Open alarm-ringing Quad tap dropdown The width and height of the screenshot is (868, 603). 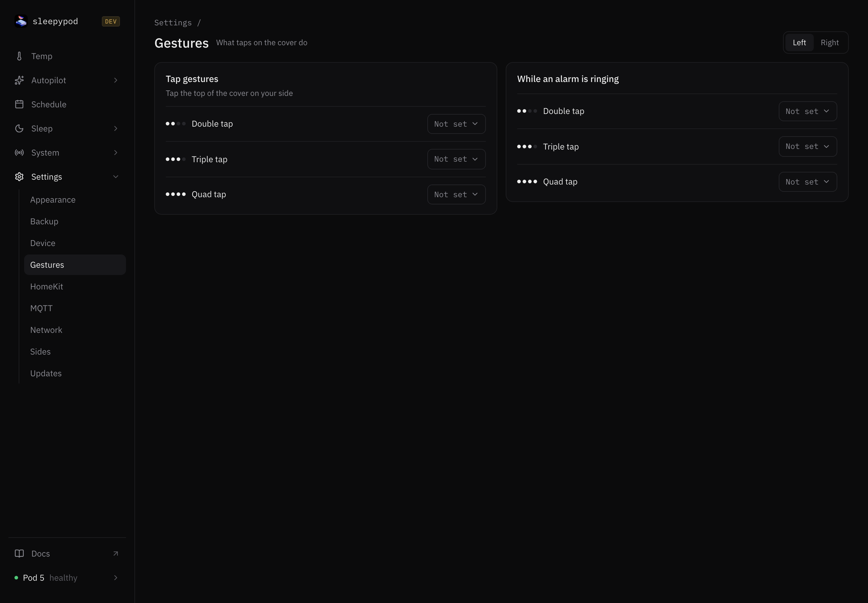point(807,182)
